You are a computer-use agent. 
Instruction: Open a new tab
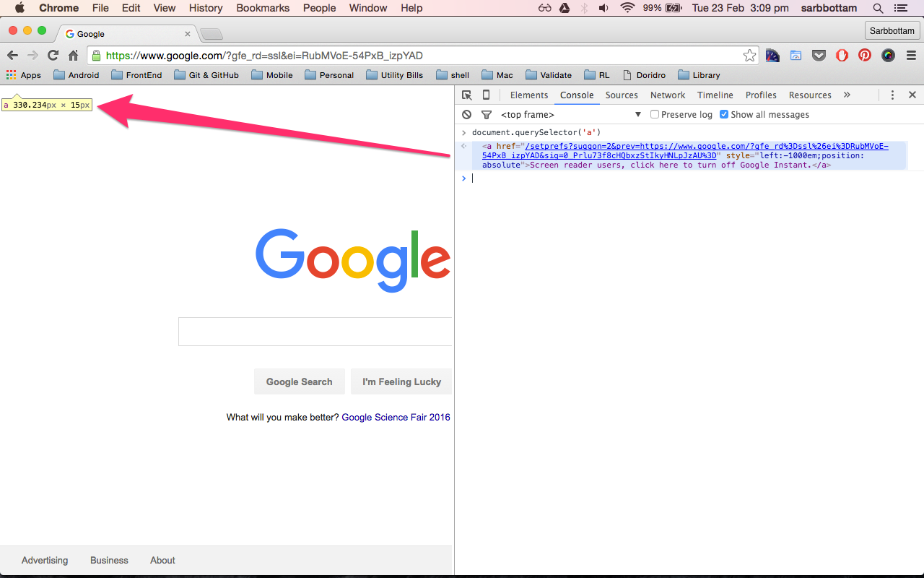(x=212, y=34)
